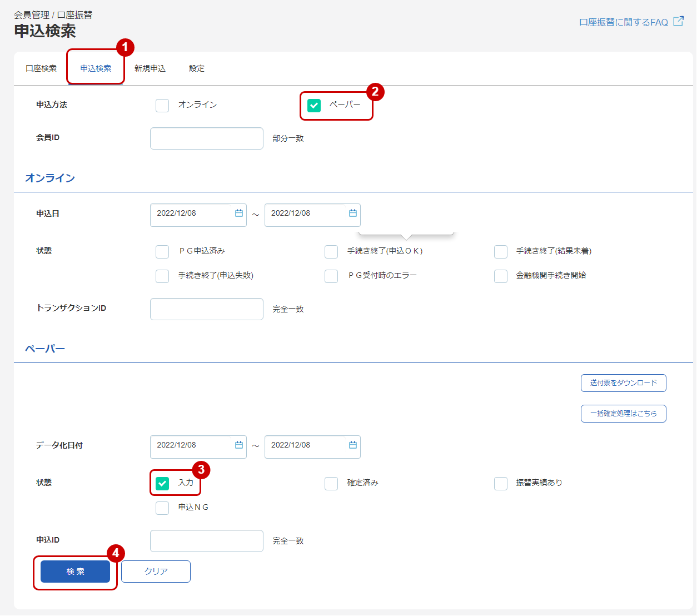Screen dimensions: 697x616
Task: Click the クリア button
Action: [x=156, y=572]
